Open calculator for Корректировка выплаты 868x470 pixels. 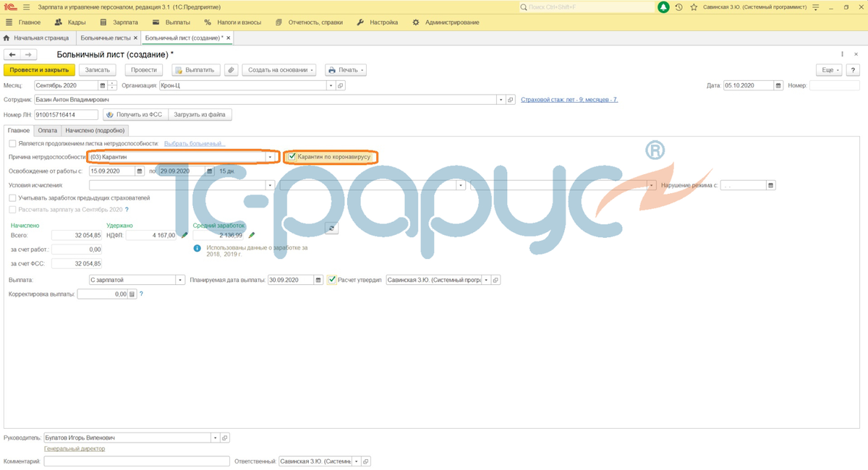point(132,294)
